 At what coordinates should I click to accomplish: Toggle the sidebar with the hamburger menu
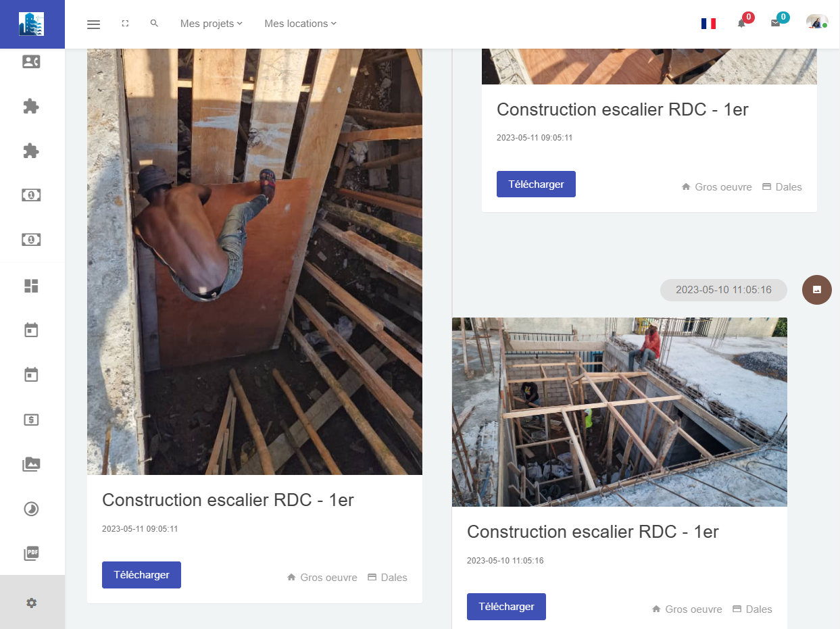94,24
